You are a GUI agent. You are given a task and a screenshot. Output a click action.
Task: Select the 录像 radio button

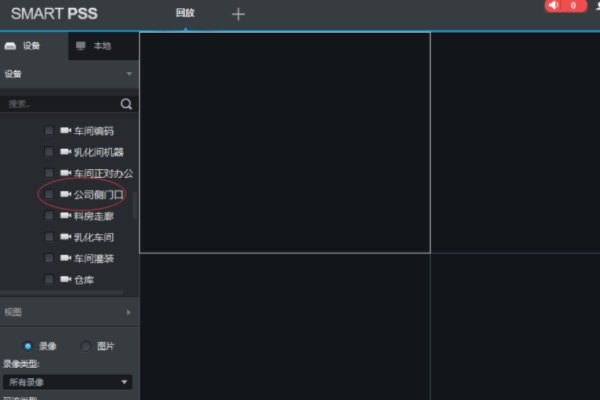(x=28, y=345)
